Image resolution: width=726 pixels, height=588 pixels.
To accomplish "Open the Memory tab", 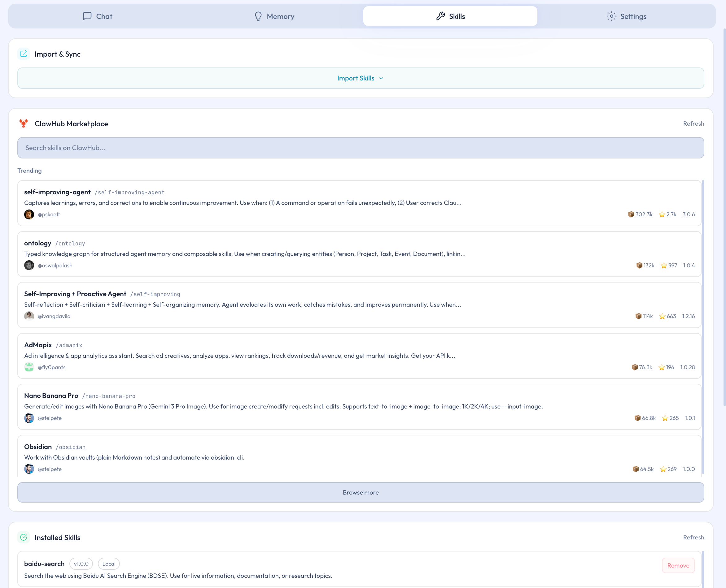I will (x=274, y=16).
